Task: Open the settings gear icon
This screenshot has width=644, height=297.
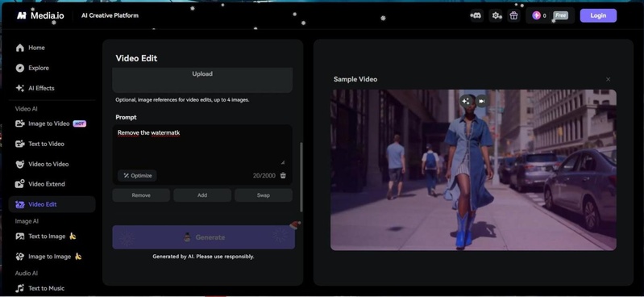Action: tap(496, 15)
